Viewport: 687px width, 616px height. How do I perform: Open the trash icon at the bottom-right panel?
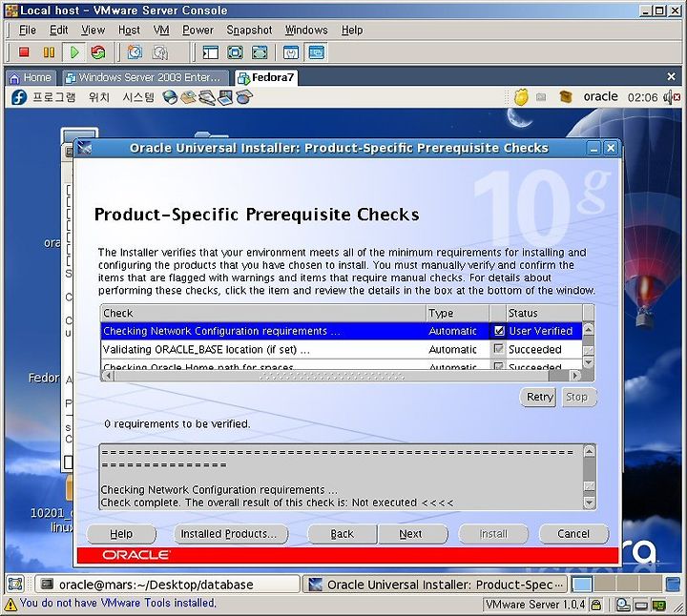click(673, 585)
